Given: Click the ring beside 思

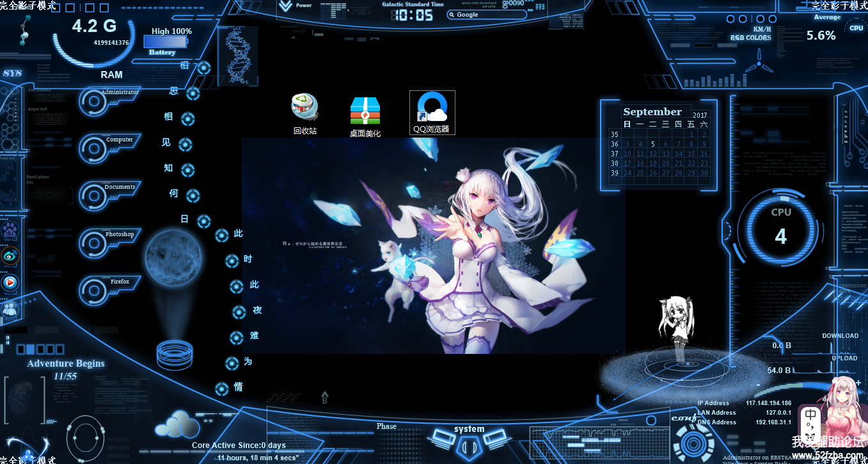Looking at the screenshot, I should coord(193,93).
